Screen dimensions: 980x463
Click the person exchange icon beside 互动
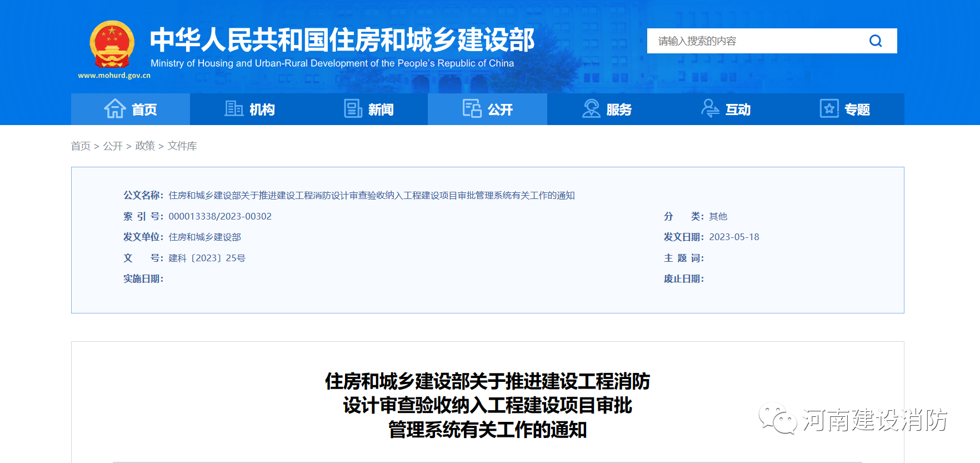710,108
